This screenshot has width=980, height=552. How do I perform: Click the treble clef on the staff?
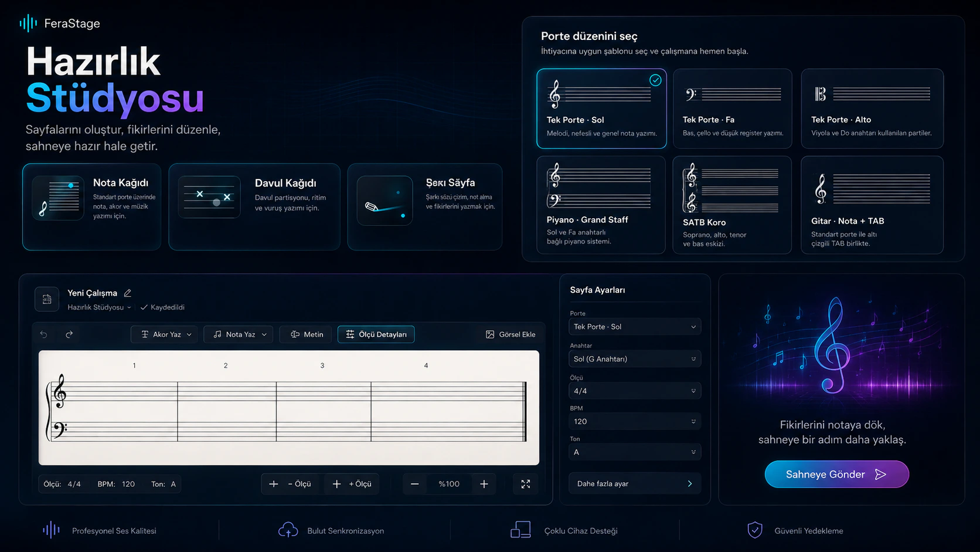point(60,391)
